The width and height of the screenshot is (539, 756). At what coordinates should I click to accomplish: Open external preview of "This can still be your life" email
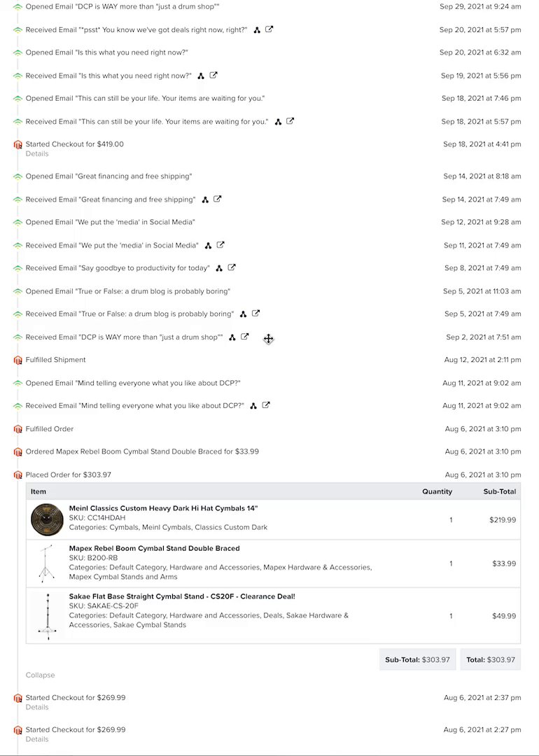(290, 121)
